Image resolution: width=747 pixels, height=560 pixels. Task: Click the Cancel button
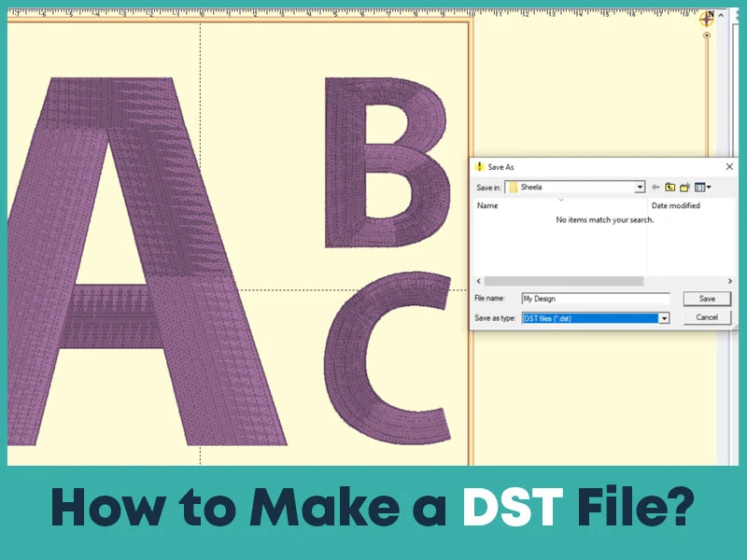tap(707, 317)
